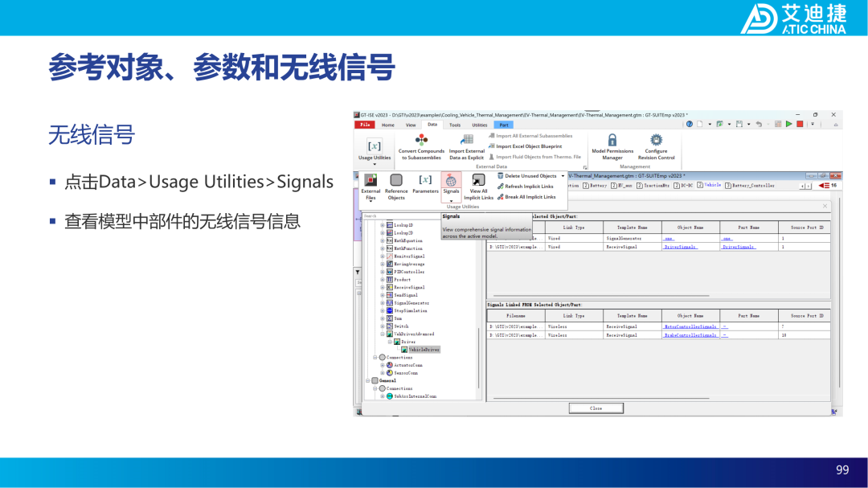Expand the ReceiveSignal tree node
The height and width of the screenshot is (488, 868).
click(x=383, y=288)
